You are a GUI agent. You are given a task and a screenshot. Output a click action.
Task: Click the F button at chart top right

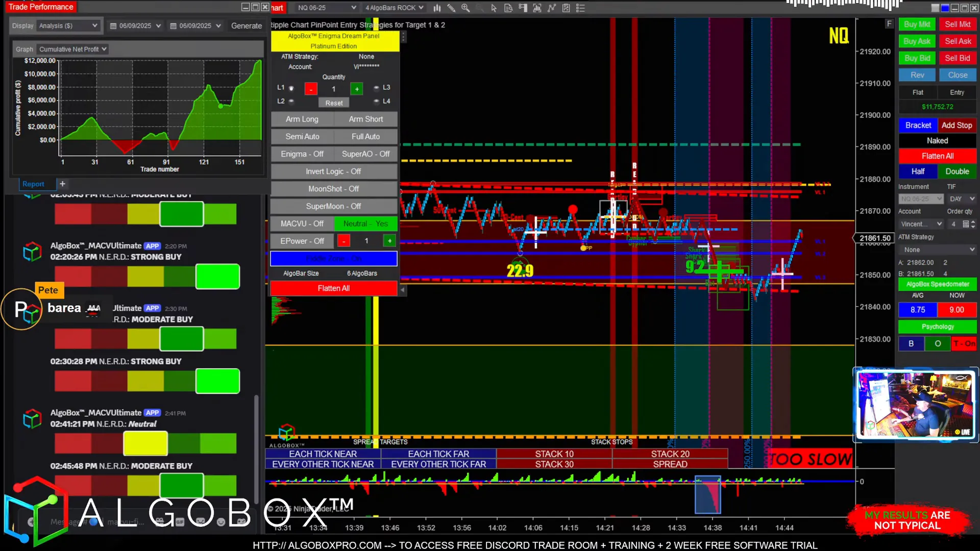click(x=889, y=23)
